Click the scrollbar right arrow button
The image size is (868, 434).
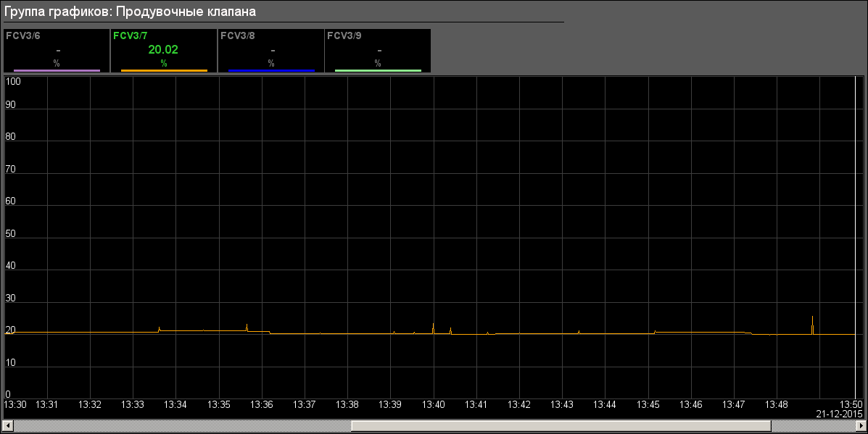click(860, 425)
